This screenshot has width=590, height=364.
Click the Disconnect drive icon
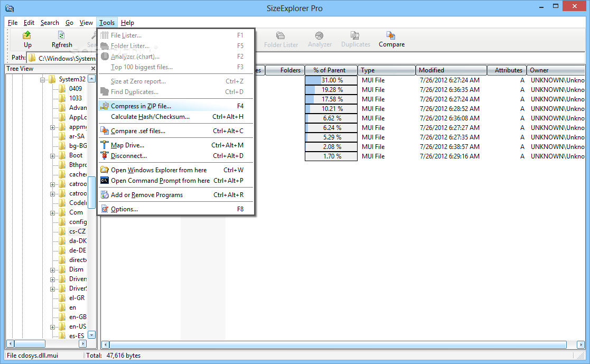105,155
